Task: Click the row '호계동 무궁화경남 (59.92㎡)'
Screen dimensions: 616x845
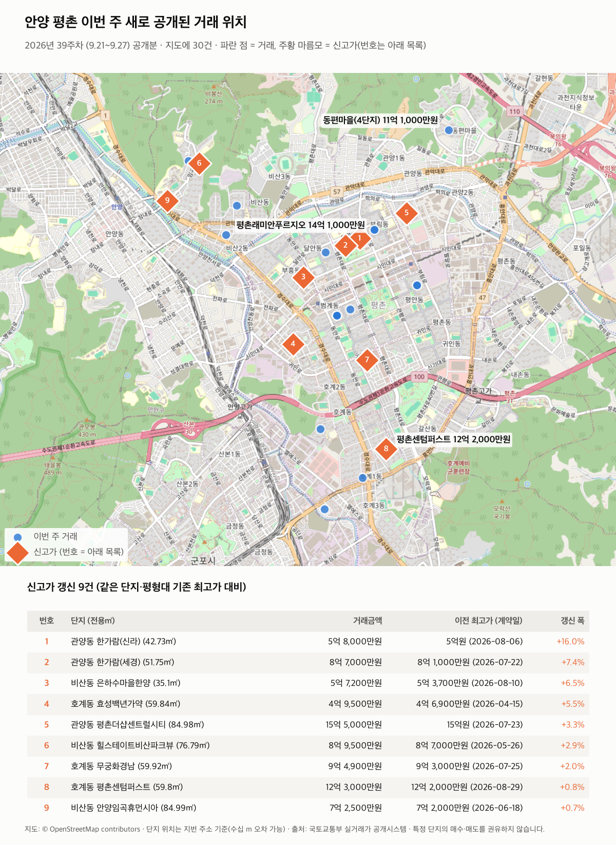Action: point(308,766)
